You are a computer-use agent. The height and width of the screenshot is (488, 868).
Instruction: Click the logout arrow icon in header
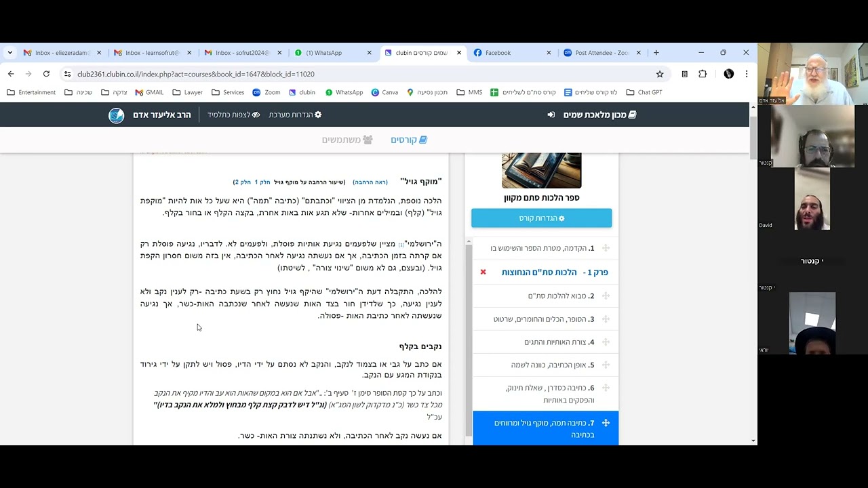(x=551, y=115)
